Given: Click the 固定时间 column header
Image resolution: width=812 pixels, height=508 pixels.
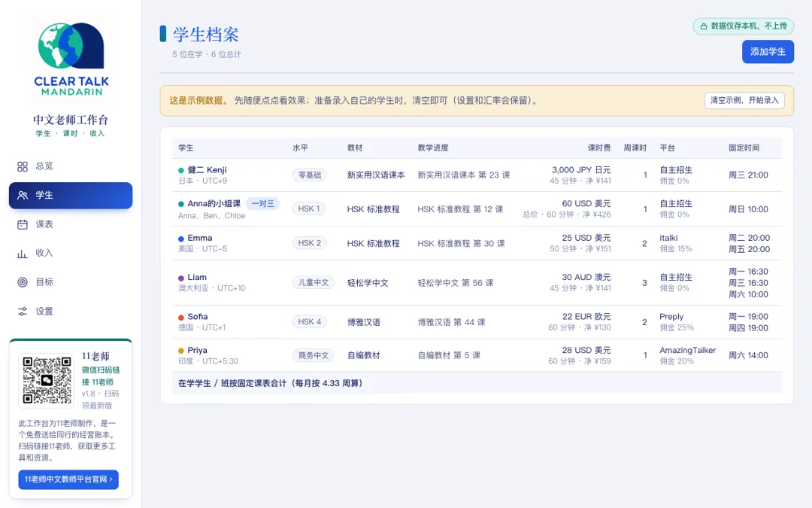Looking at the screenshot, I should [x=744, y=148].
